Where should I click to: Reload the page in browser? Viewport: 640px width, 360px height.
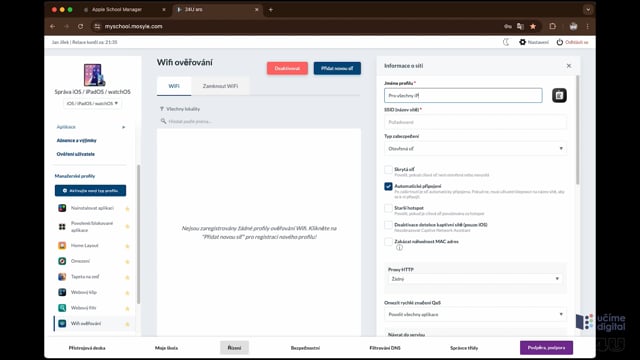(80, 26)
